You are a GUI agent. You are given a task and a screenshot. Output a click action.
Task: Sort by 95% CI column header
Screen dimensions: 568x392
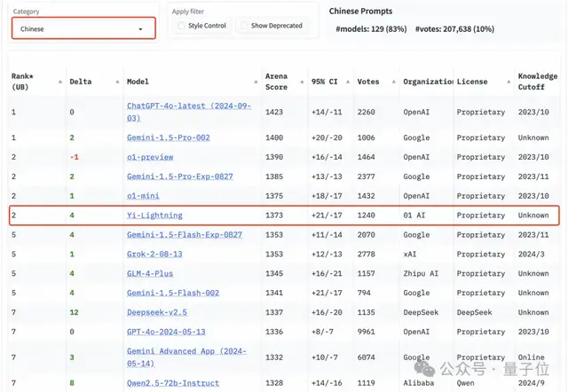[x=325, y=82]
